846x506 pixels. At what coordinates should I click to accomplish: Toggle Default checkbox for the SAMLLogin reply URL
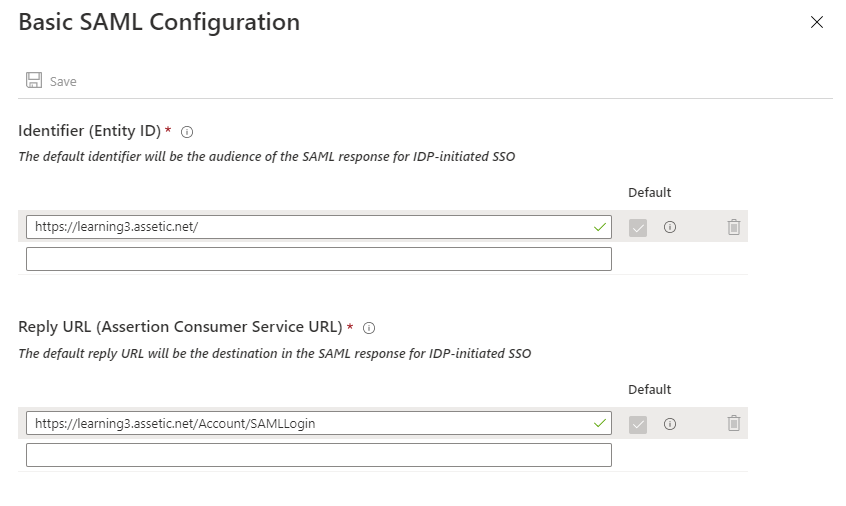coord(638,425)
